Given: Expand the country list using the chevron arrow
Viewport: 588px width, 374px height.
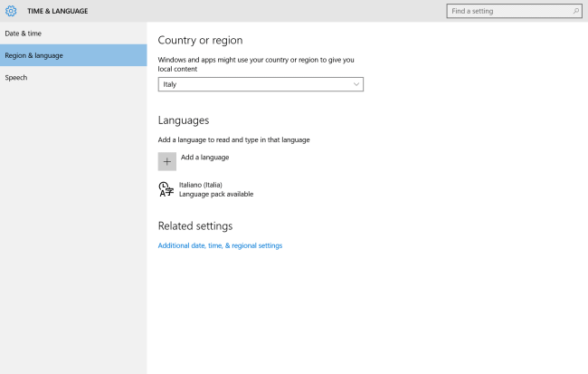Looking at the screenshot, I should (x=356, y=84).
